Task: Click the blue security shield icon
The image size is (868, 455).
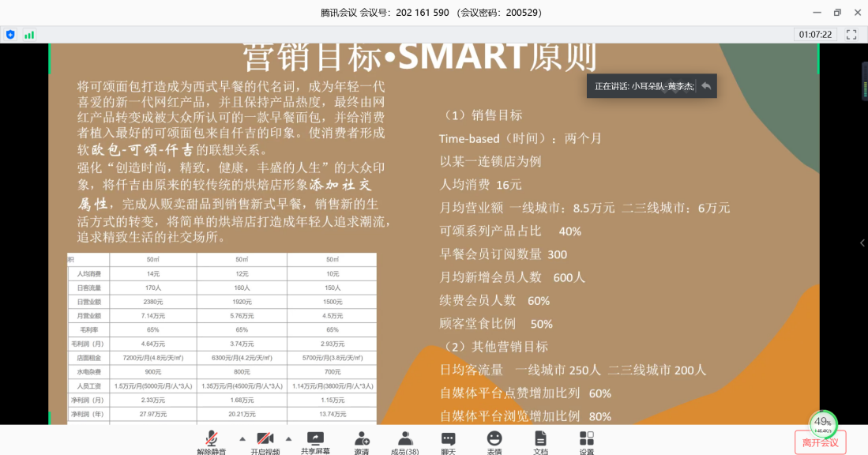Action: point(10,35)
